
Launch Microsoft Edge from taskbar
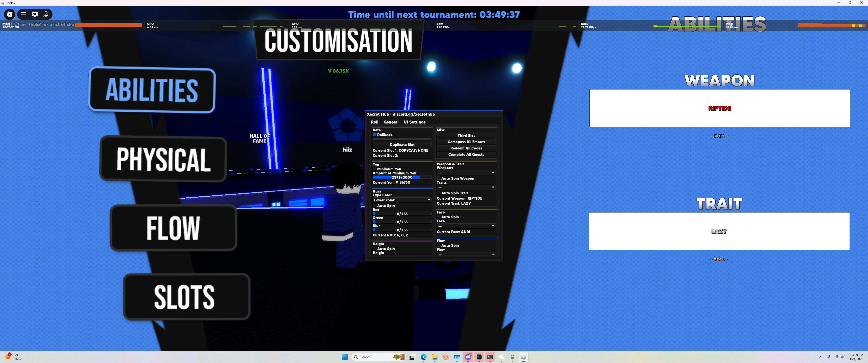[x=423, y=357]
